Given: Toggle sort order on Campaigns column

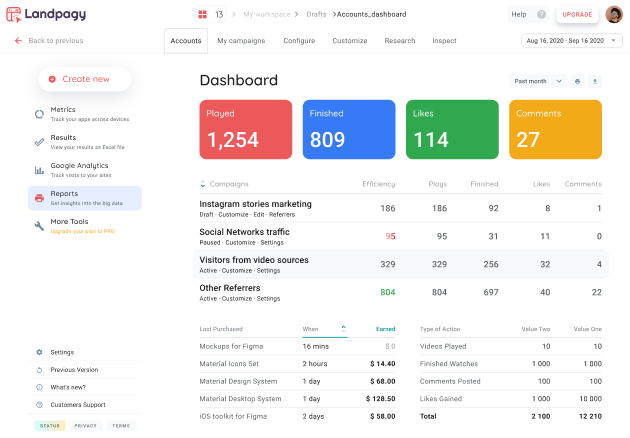Looking at the screenshot, I should (203, 184).
